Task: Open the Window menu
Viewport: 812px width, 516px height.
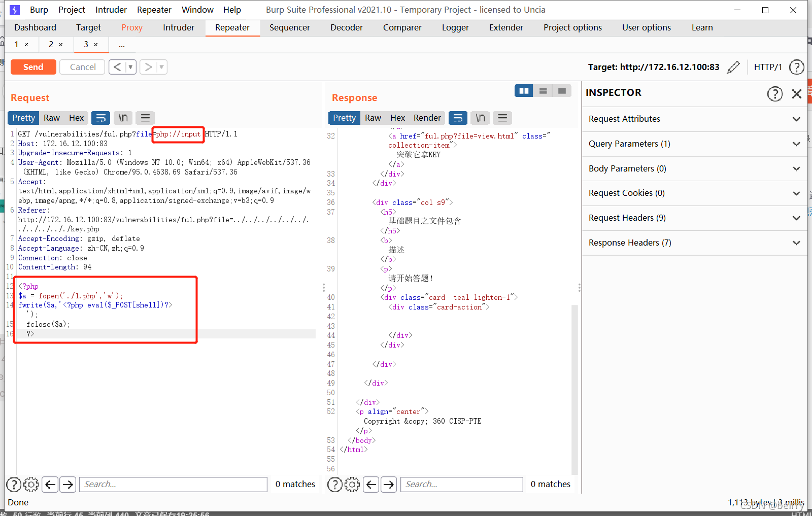Action: [x=197, y=10]
